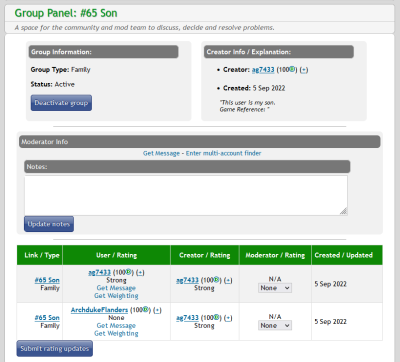Click 'Strong' rating under ag7433 in User column
The width and height of the screenshot is (400, 362).
[x=116, y=280]
